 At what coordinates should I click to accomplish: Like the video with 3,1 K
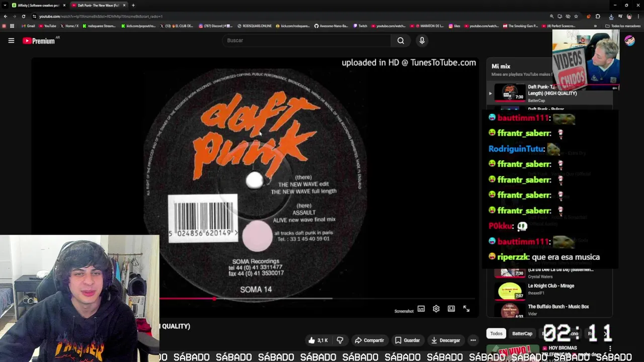318,340
